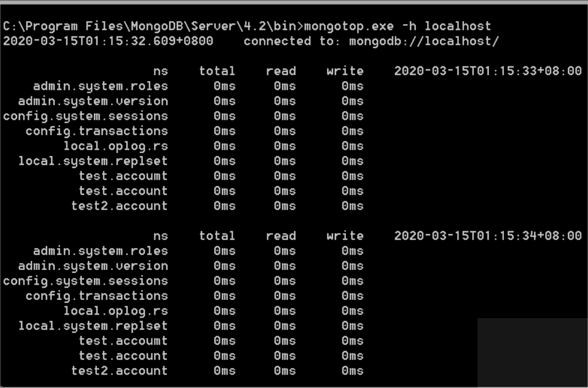Click the 01:15:34 table timestamp
The width and height of the screenshot is (588, 388).
[488, 236]
